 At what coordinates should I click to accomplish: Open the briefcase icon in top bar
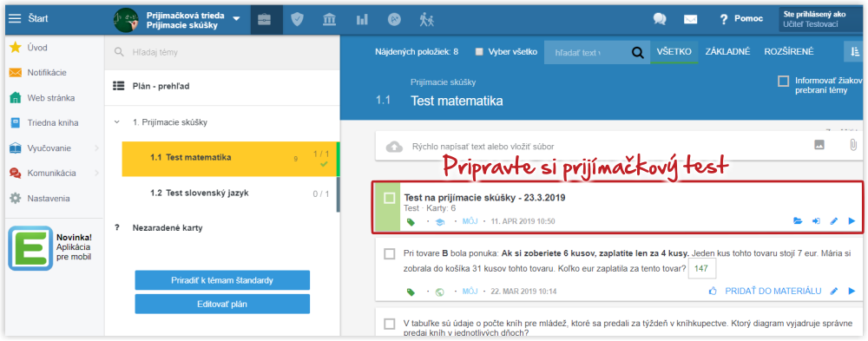click(x=264, y=19)
